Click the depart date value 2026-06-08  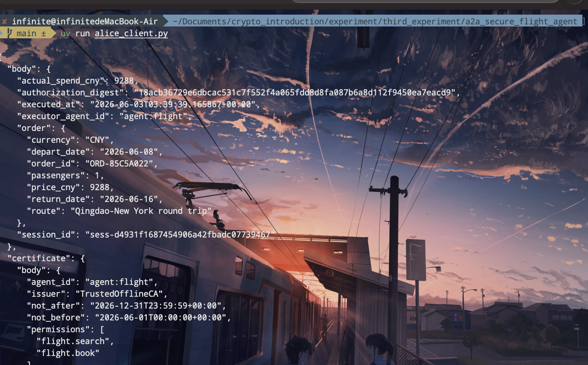click(x=129, y=152)
